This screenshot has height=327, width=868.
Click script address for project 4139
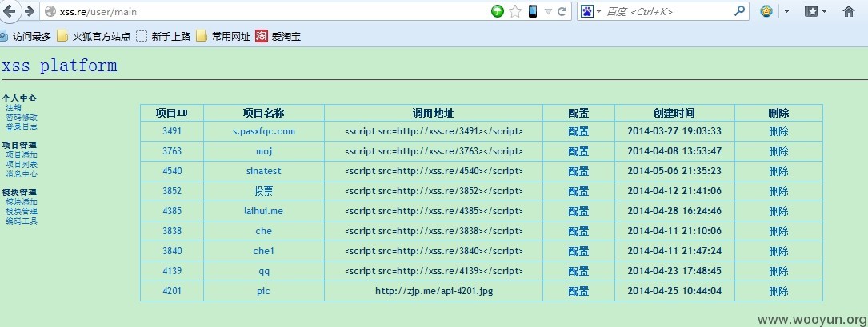coord(434,271)
